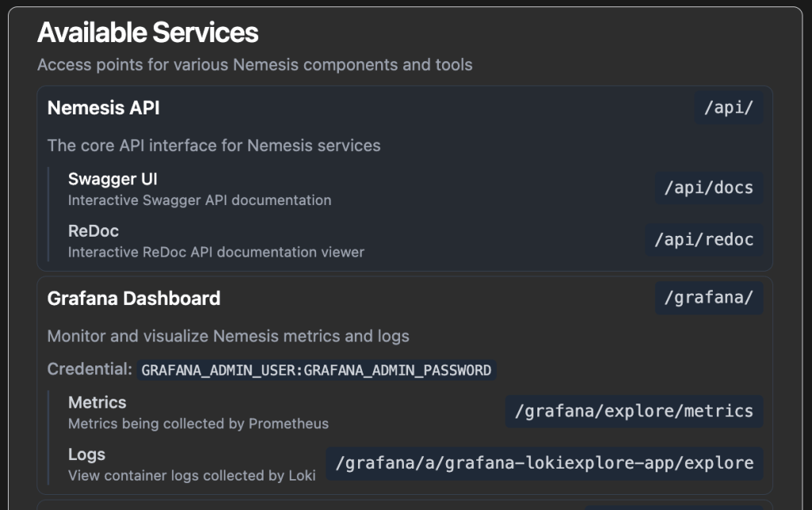Go to /grafana/explore/metrics link
812x510 pixels.
point(633,411)
